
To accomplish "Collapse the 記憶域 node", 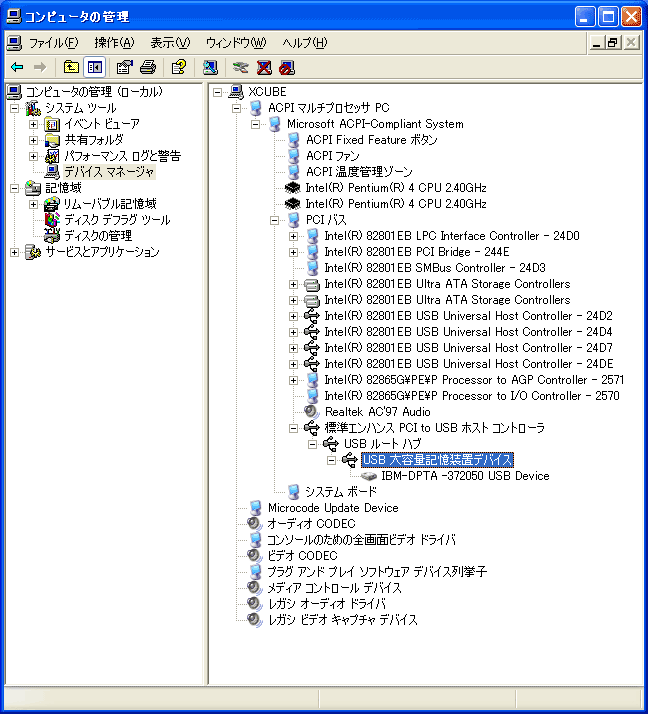I will pyautogui.click(x=15, y=188).
